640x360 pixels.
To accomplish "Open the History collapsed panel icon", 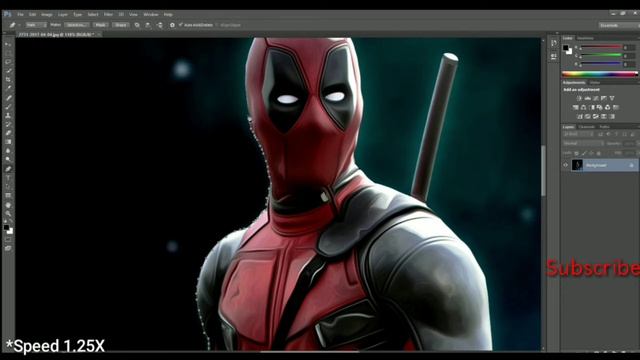I will click(x=554, y=43).
